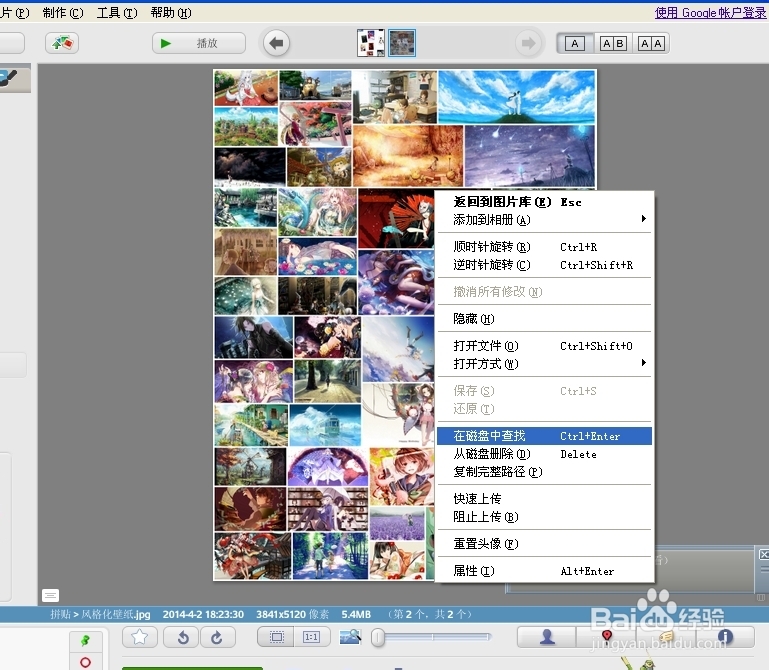
Task: Click the 3841x5120 像素 dimensions text
Action: click(293, 615)
